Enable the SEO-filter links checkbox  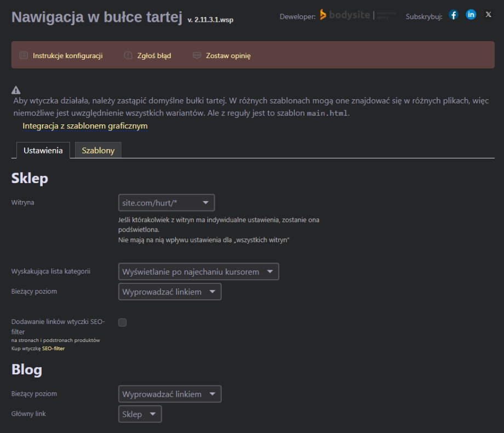click(123, 322)
